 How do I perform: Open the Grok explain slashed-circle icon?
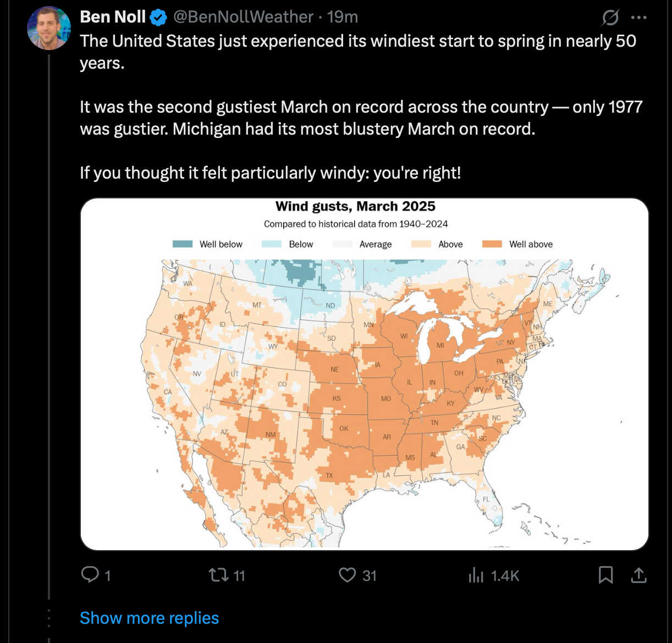(610, 18)
